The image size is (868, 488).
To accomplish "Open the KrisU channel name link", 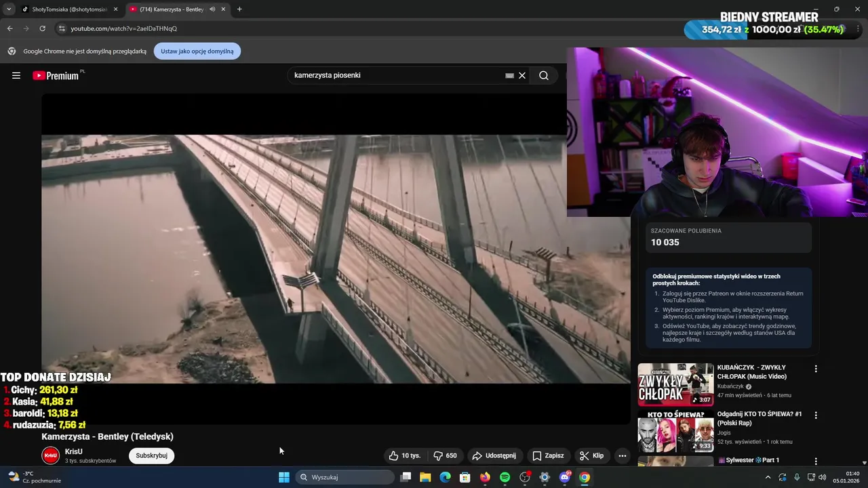I will click(74, 451).
